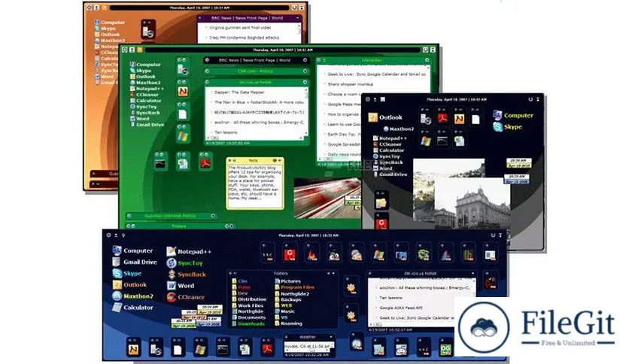Open the Downloads folder in the Folders panel
The width and height of the screenshot is (629, 364).
click(248, 323)
